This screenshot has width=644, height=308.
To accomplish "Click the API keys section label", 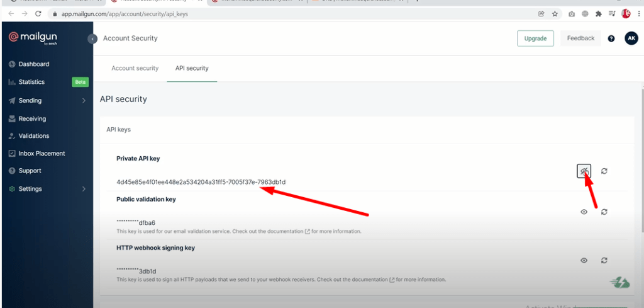I will [119, 130].
